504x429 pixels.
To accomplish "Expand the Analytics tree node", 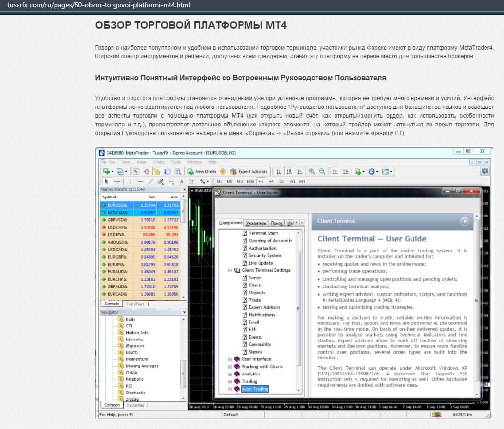I will point(230,374).
